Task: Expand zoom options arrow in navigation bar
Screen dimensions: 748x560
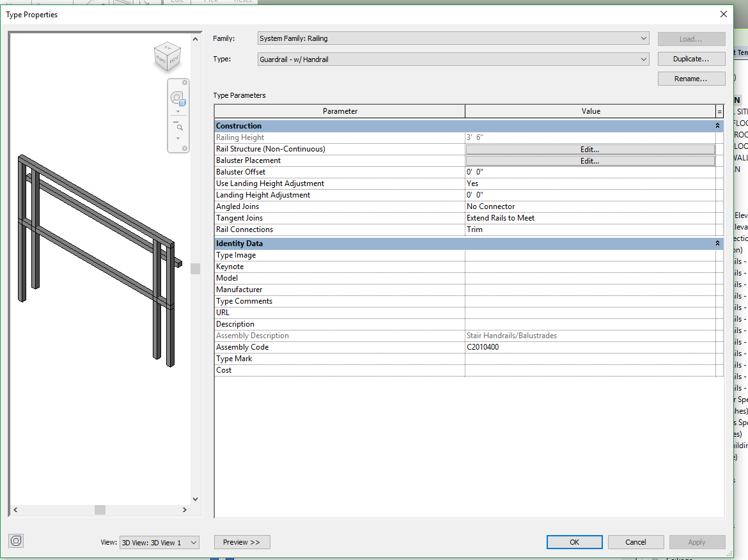Action: pos(178,138)
